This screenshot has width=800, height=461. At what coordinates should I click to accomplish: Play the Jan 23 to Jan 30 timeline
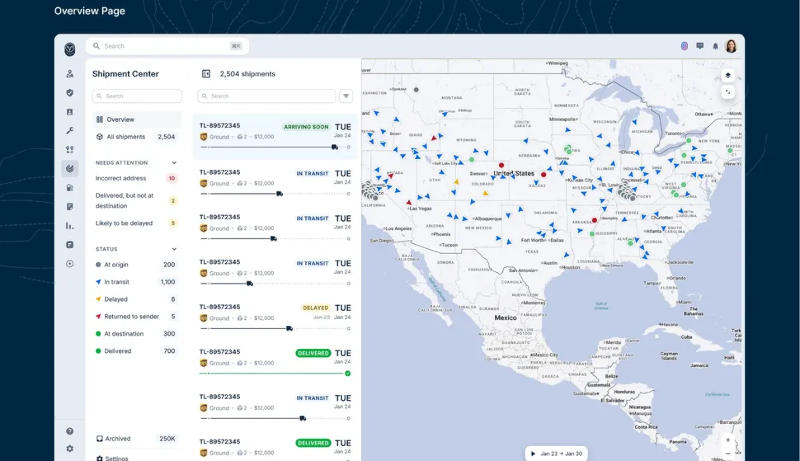[x=533, y=453]
